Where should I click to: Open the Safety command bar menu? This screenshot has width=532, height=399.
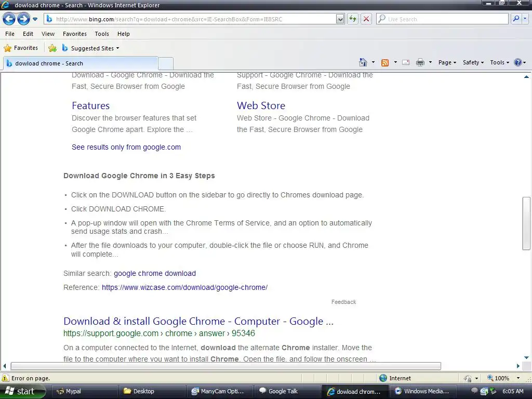pyautogui.click(x=473, y=62)
